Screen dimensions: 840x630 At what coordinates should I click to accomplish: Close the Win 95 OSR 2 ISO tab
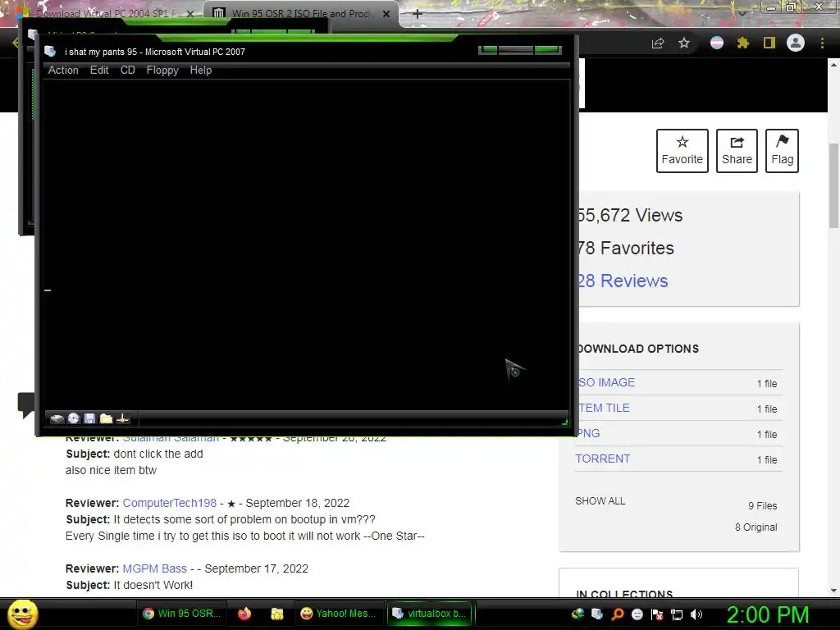(x=386, y=14)
